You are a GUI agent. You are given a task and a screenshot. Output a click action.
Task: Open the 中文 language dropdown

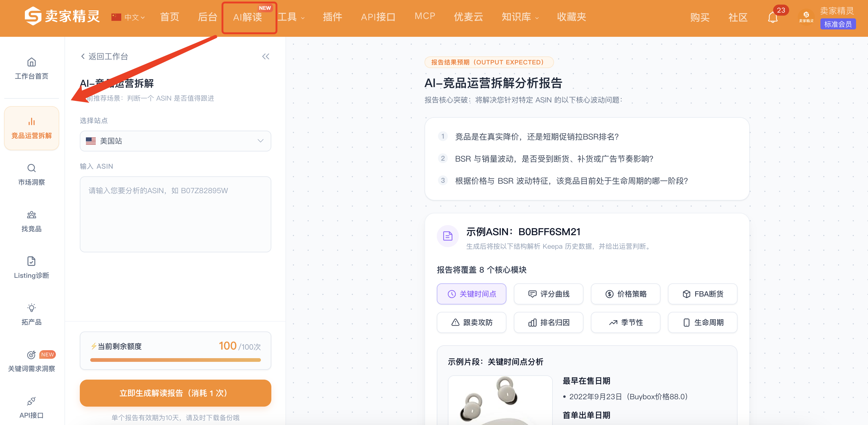pyautogui.click(x=134, y=17)
